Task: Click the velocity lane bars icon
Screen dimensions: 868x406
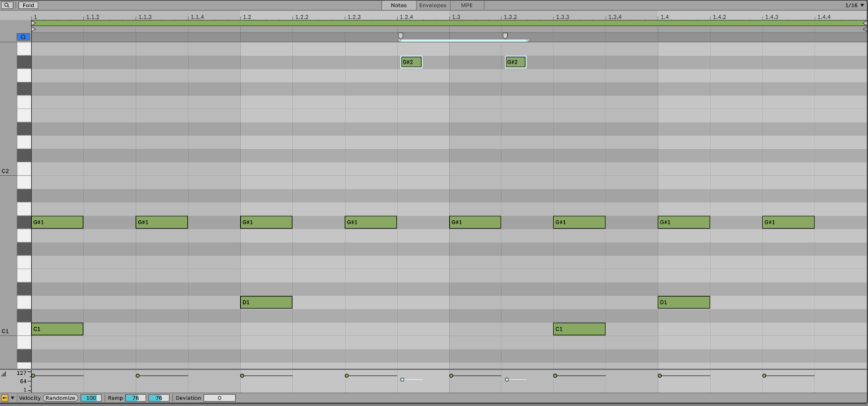Action: pos(4,374)
